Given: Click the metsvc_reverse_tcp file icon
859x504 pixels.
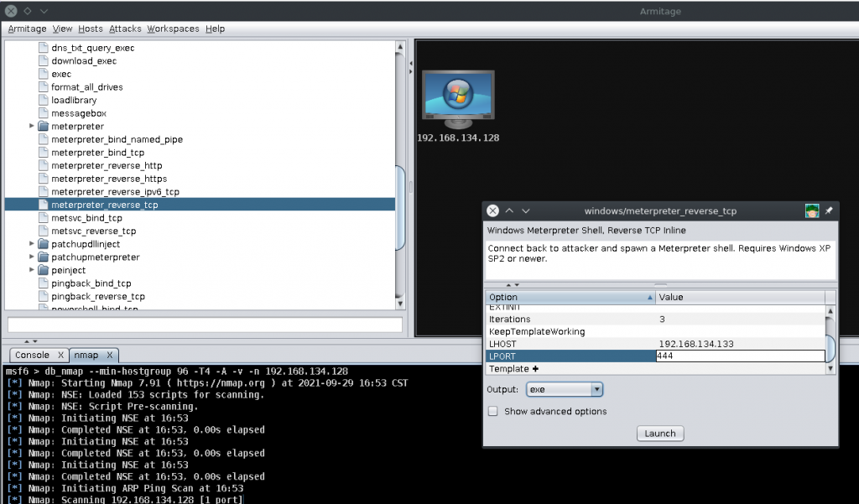Looking at the screenshot, I should point(44,231).
